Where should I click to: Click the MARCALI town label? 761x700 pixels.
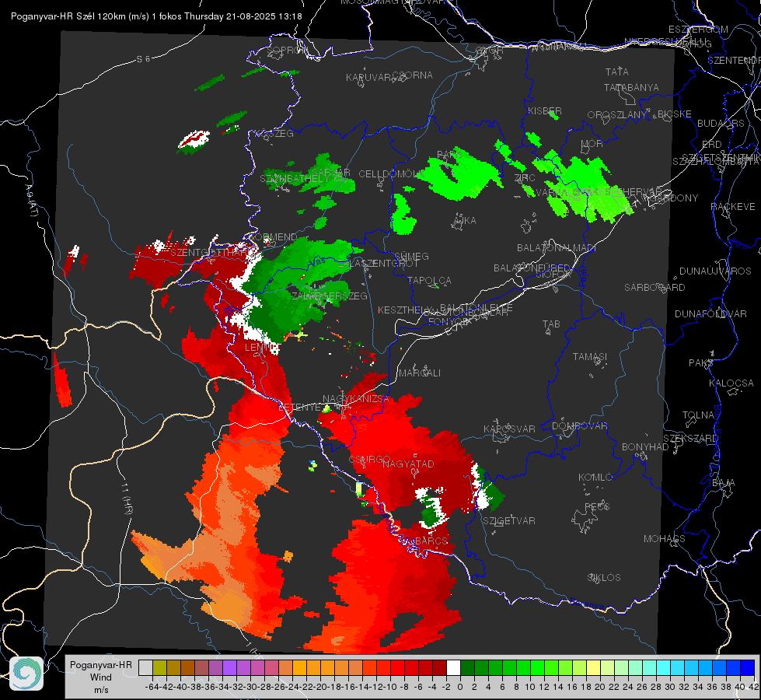[x=419, y=373]
